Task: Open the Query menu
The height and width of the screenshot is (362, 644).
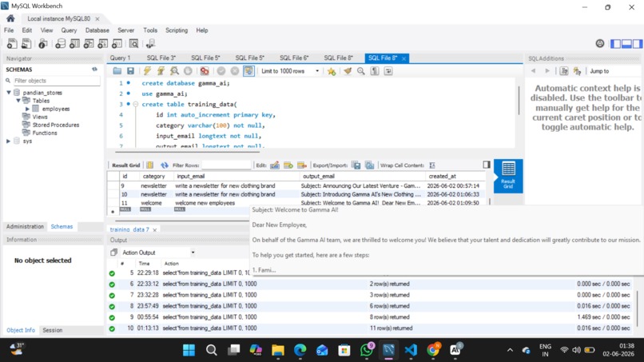Action: 69,30
